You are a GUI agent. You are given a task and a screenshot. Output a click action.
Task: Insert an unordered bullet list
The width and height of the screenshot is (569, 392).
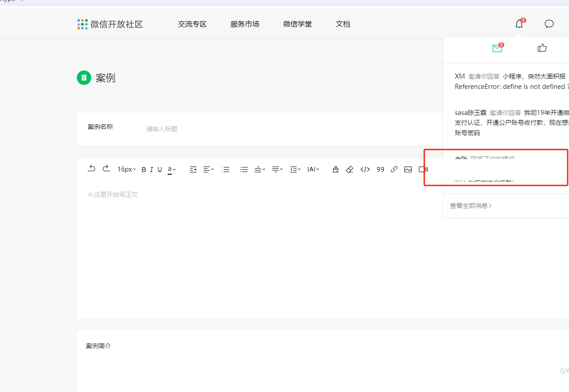pyautogui.click(x=244, y=169)
